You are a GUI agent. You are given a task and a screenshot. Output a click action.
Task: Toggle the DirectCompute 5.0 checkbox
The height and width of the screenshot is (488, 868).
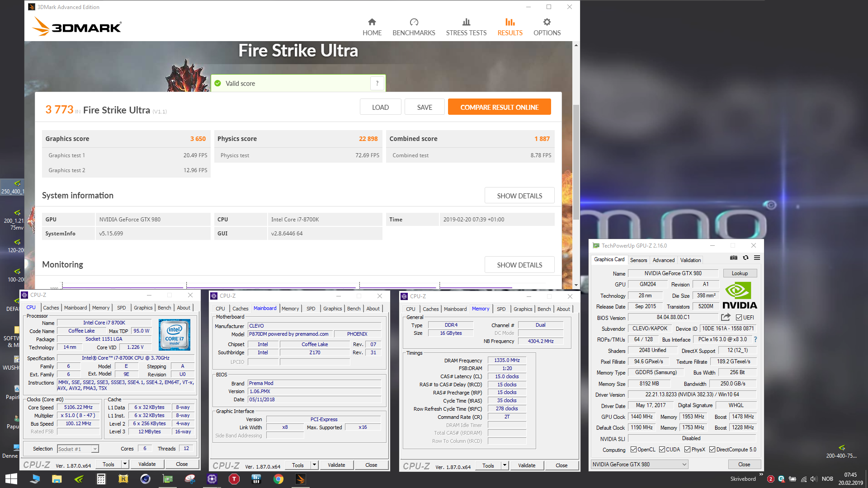tap(712, 450)
